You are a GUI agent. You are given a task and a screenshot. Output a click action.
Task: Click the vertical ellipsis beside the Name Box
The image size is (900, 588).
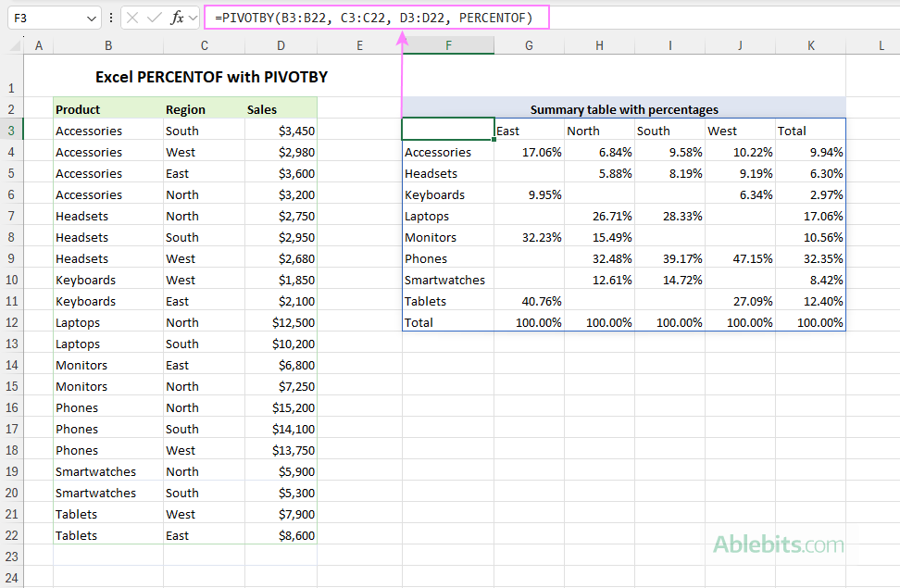tap(111, 18)
